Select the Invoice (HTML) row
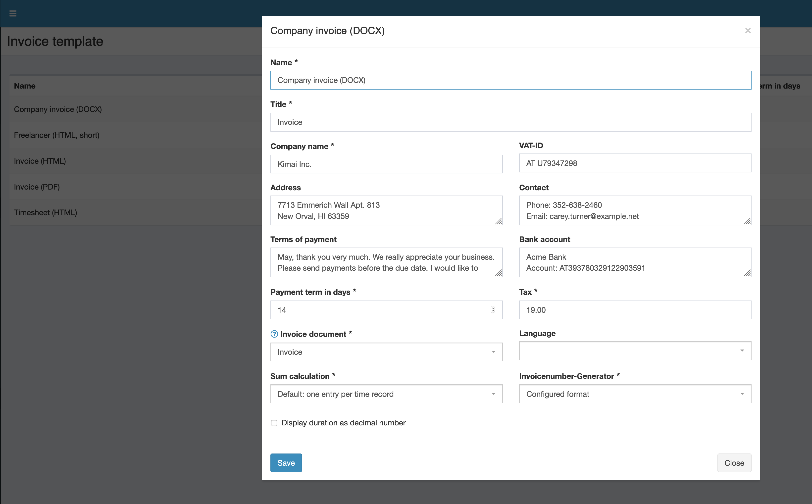The width and height of the screenshot is (812, 504). coord(136,161)
